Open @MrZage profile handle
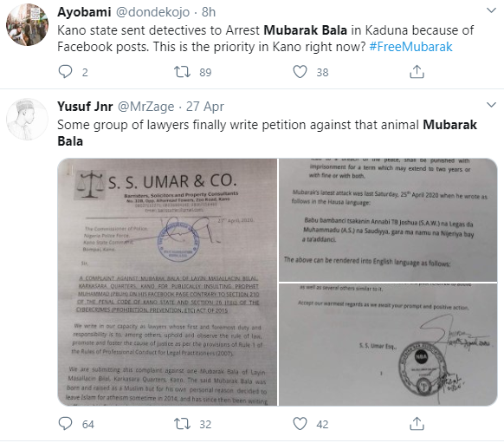The image size is (504, 443). 146,107
